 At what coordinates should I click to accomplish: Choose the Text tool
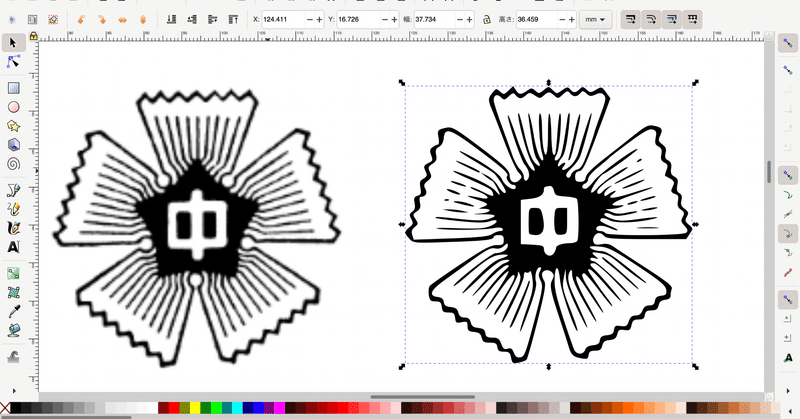pos(14,247)
